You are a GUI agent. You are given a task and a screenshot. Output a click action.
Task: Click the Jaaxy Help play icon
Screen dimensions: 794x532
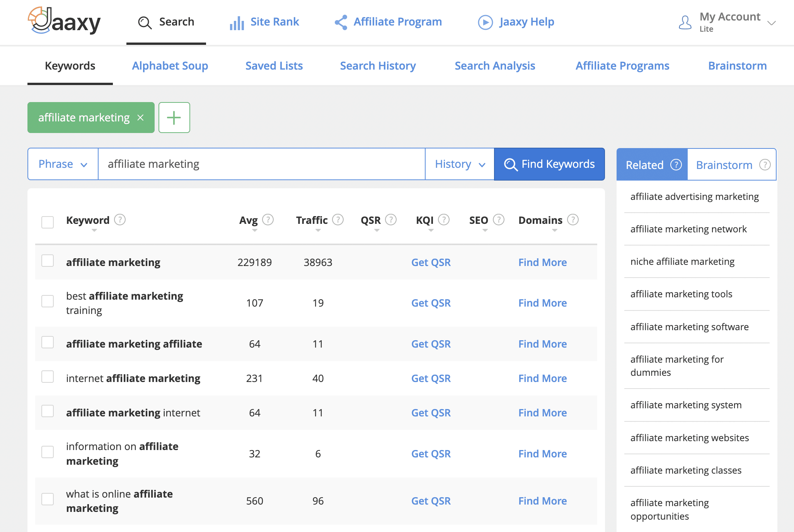(x=486, y=22)
